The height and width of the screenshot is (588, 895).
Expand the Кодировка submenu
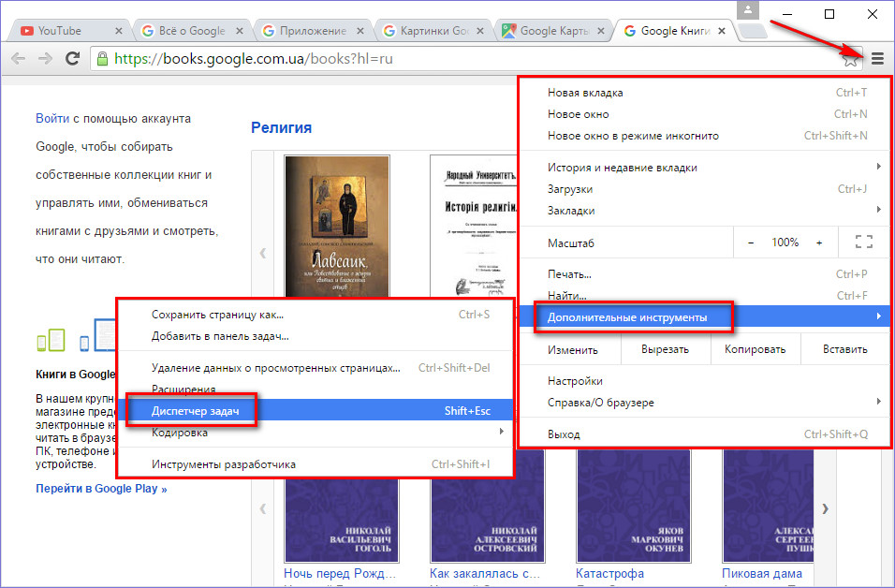coord(315,433)
